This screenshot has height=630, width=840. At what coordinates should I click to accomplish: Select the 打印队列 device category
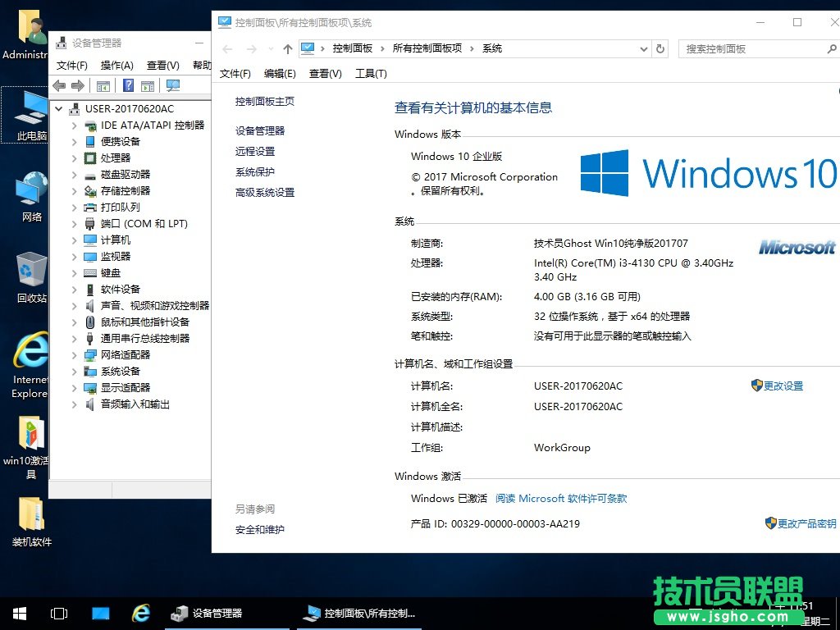click(x=121, y=208)
